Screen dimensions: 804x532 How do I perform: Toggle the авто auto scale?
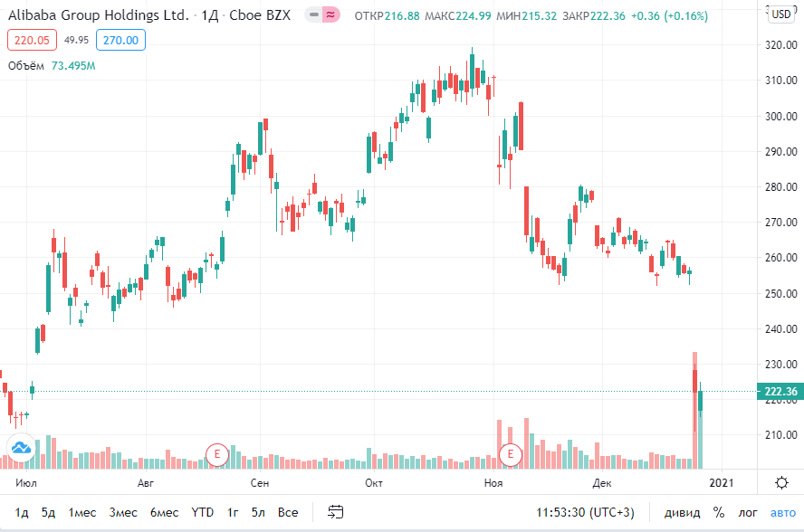click(783, 512)
